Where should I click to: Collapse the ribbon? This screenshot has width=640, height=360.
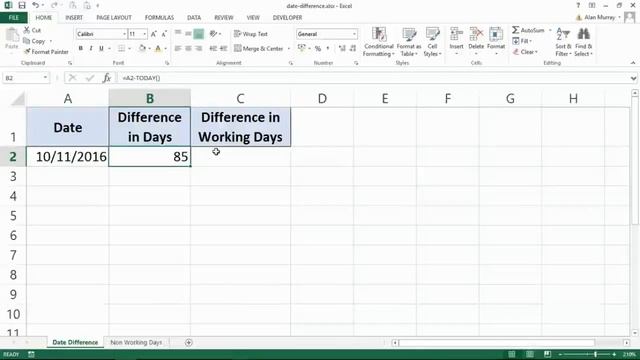pos(633,63)
